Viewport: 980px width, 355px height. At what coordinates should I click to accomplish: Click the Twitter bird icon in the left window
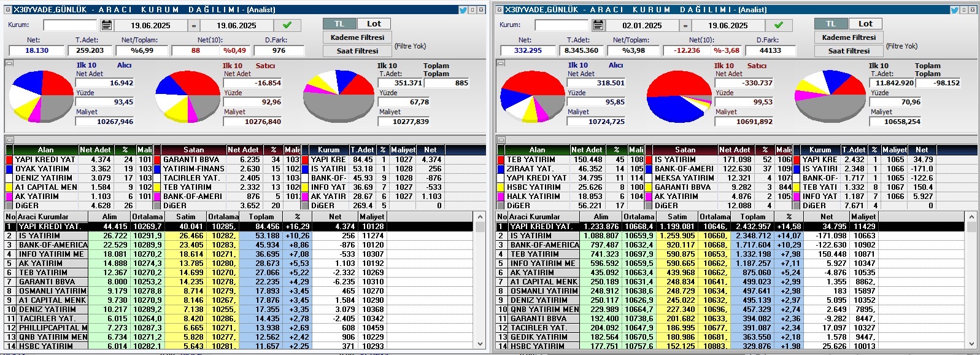[x=463, y=10]
